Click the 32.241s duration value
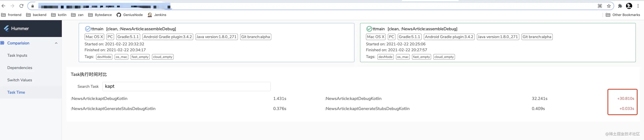This screenshot has height=140, width=644. coord(539,99)
